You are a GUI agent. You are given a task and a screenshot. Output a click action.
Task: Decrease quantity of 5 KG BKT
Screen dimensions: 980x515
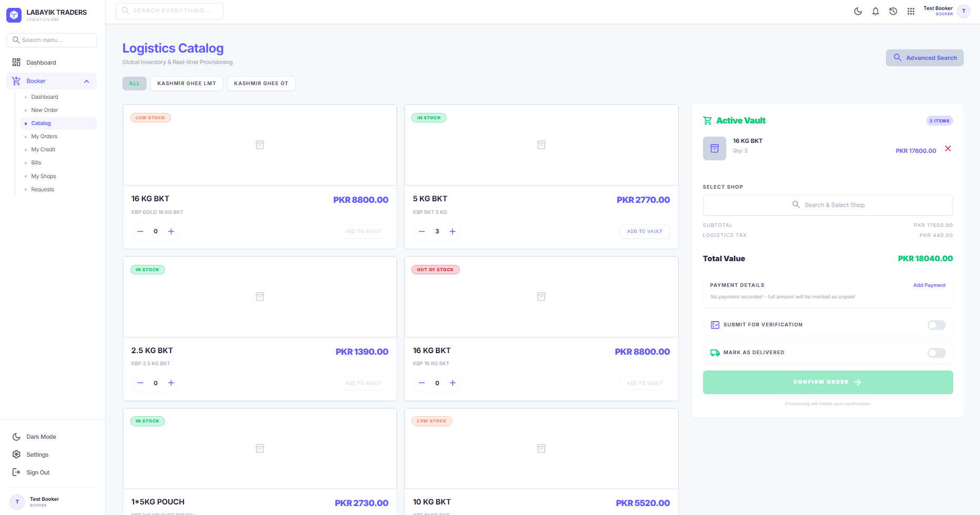tap(421, 231)
